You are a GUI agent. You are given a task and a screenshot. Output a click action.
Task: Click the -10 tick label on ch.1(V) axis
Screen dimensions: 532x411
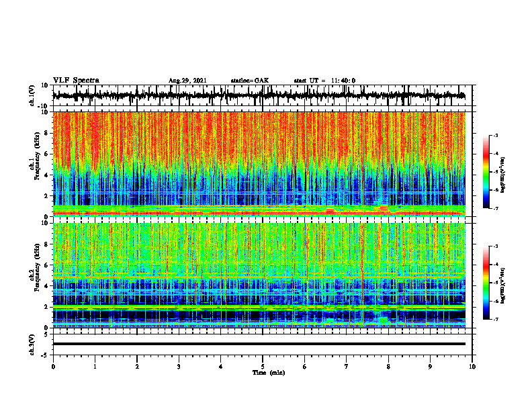click(x=44, y=106)
